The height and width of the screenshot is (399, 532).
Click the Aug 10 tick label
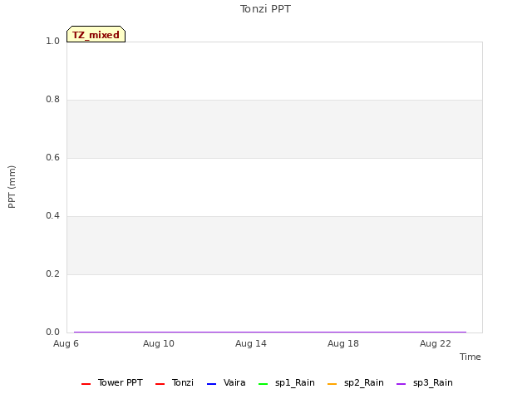coord(159,343)
